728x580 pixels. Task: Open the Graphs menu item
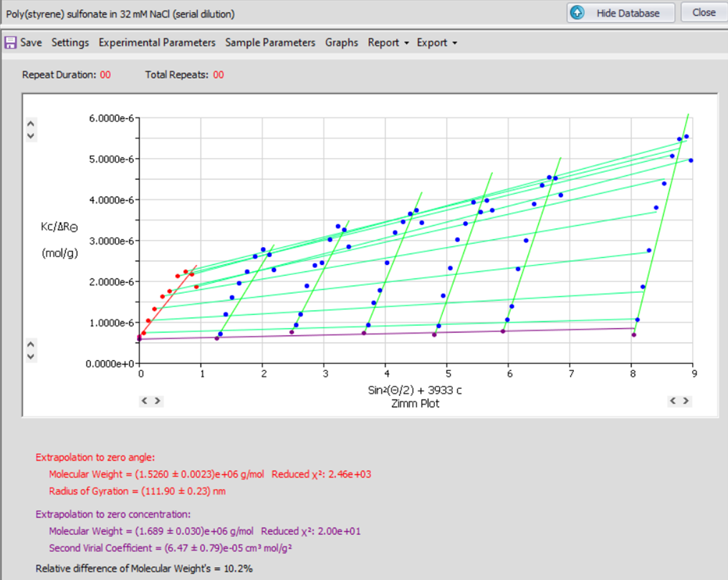pyautogui.click(x=342, y=43)
